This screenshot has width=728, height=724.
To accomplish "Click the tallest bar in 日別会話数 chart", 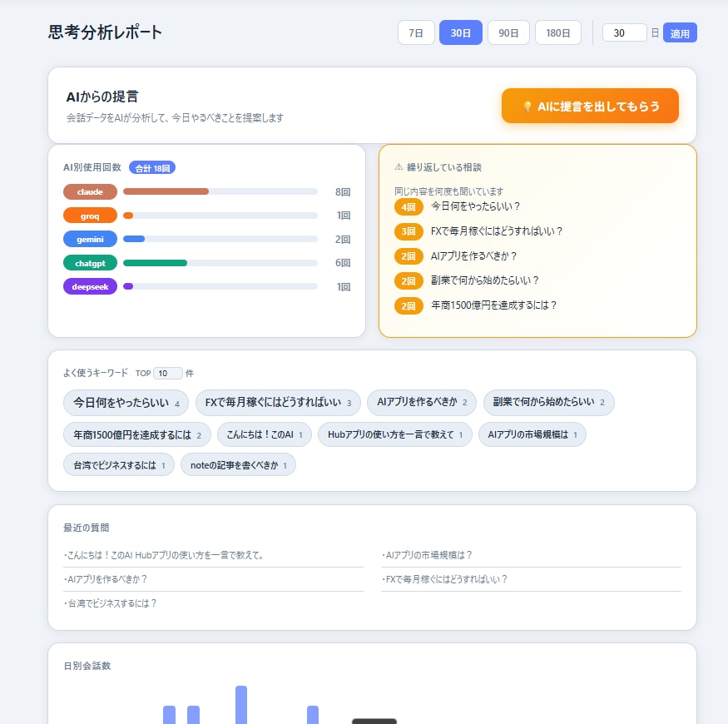I will tap(241, 705).
